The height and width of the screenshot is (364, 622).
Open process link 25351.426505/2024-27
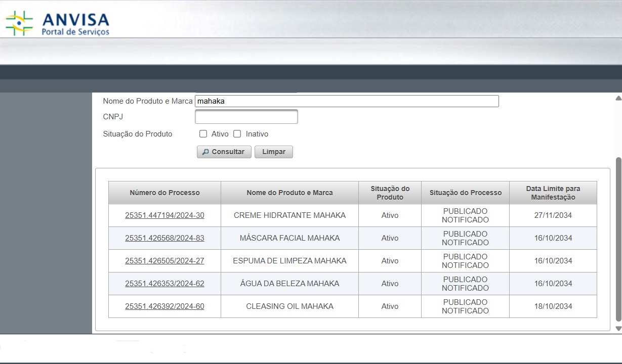164,261
